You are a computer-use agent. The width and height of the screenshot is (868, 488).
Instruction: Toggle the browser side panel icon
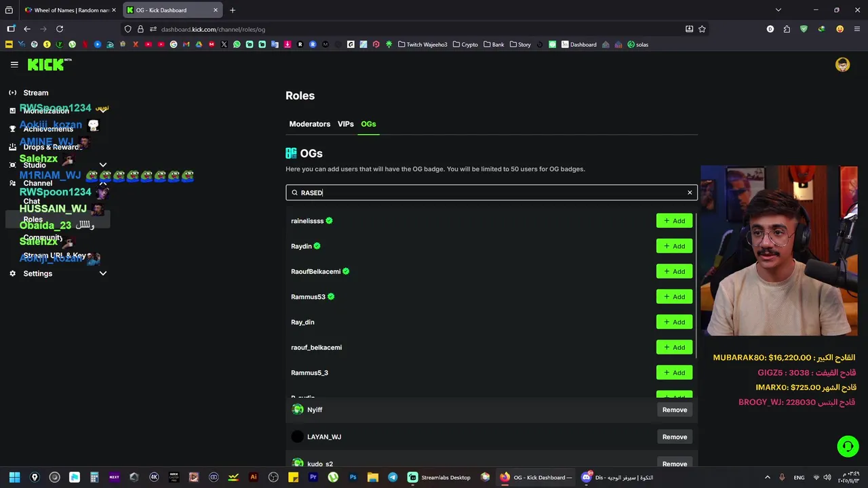[10, 29]
